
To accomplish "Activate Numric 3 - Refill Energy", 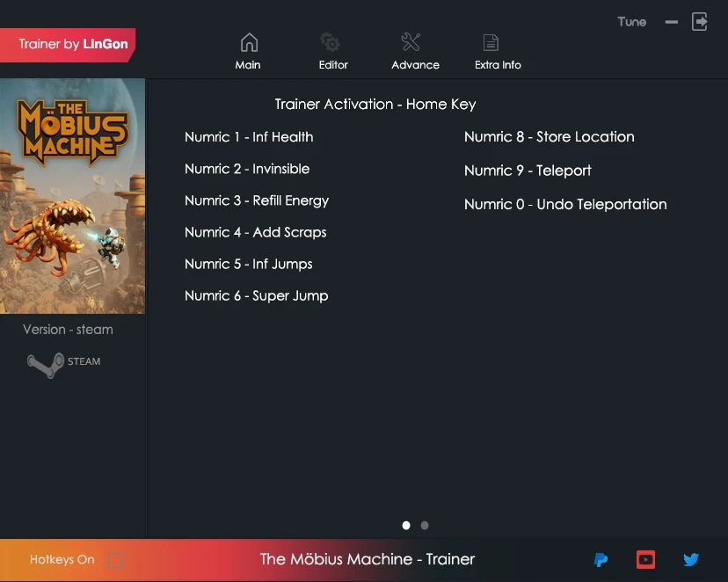I will [x=257, y=201].
